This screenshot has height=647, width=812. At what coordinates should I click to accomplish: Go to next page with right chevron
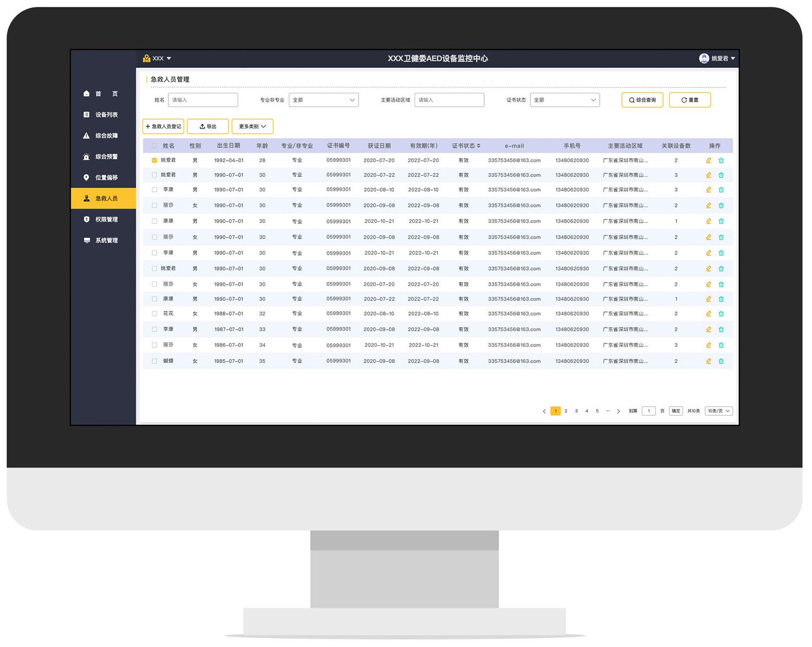pos(619,411)
